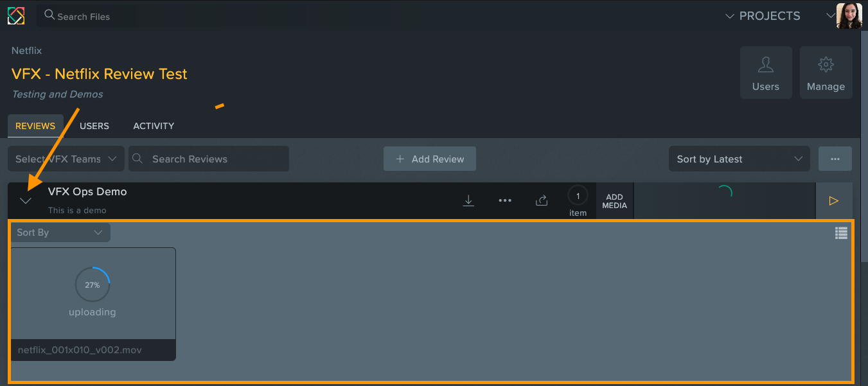Play the VFX Ops Demo review
868x386 pixels.
click(834, 201)
